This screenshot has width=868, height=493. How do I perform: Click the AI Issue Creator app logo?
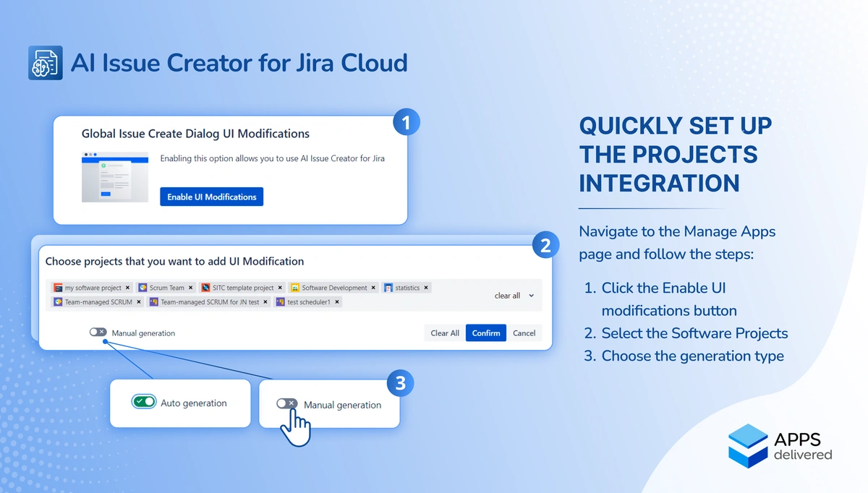46,63
